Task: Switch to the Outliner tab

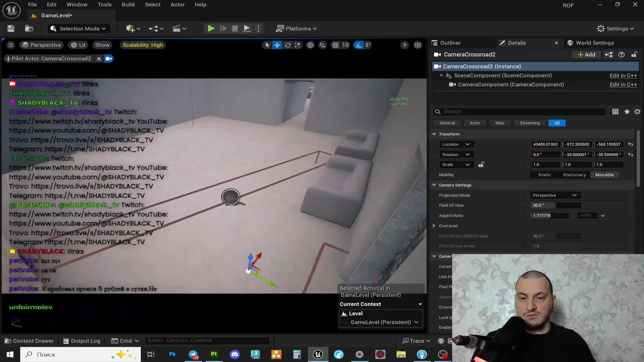Action: (x=450, y=43)
